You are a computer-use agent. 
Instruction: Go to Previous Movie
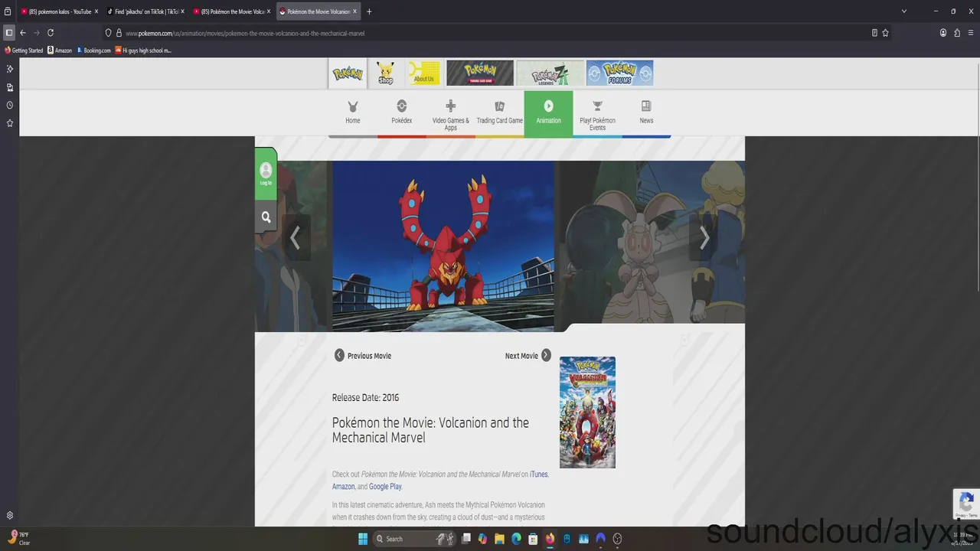(x=363, y=356)
